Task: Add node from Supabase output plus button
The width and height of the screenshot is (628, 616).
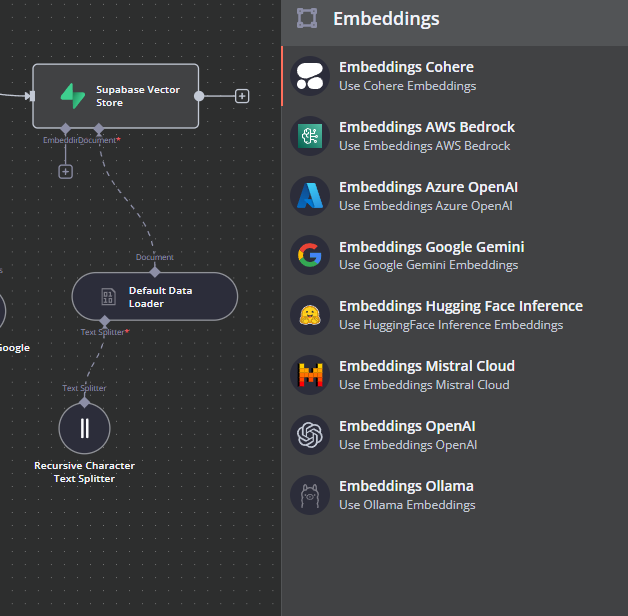Action: click(x=242, y=96)
